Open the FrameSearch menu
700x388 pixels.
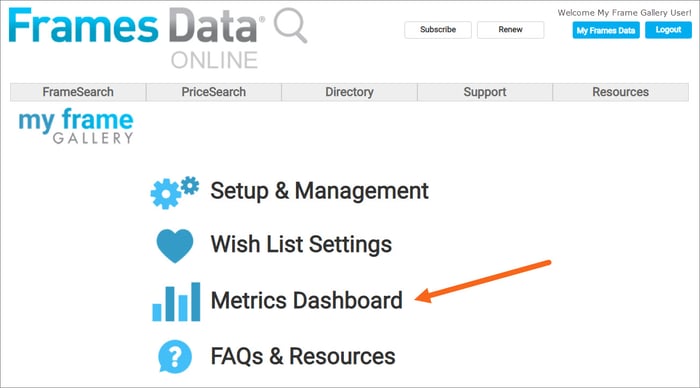tap(78, 92)
